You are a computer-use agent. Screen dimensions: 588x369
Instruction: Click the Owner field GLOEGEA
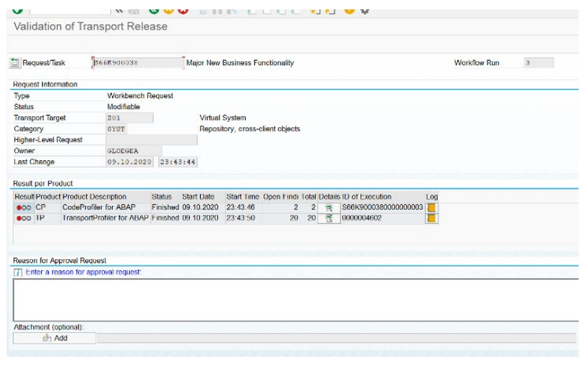[x=134, y=151]
